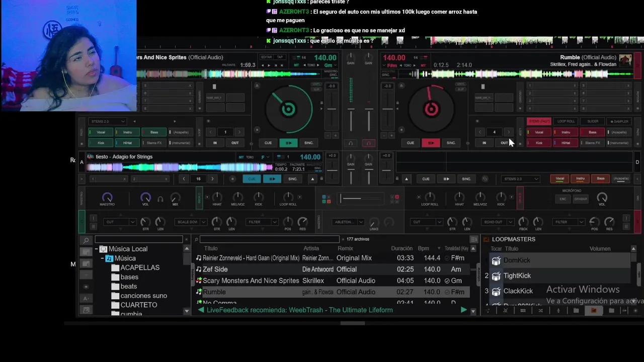Toggle Kick stem pad on right deck
This screenshot has height=362, width=644.
tap(539, 143)
